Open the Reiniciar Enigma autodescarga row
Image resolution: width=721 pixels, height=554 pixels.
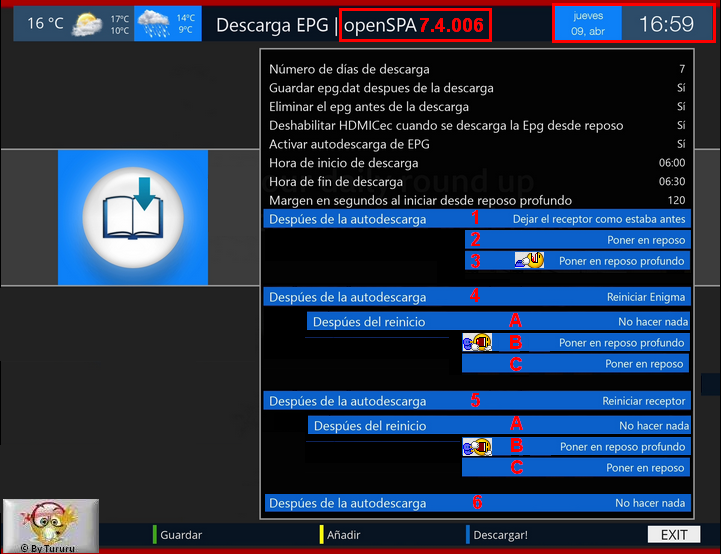[477, 297]
